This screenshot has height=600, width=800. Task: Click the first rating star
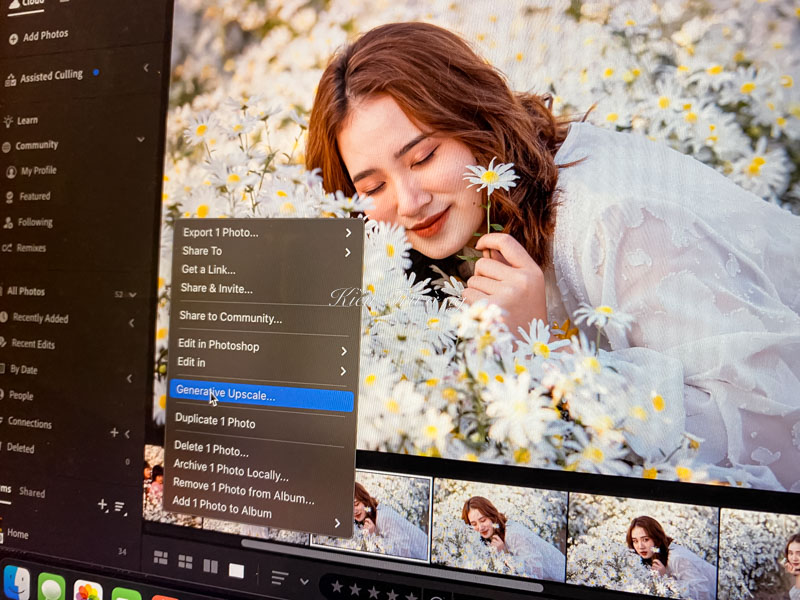337,587
